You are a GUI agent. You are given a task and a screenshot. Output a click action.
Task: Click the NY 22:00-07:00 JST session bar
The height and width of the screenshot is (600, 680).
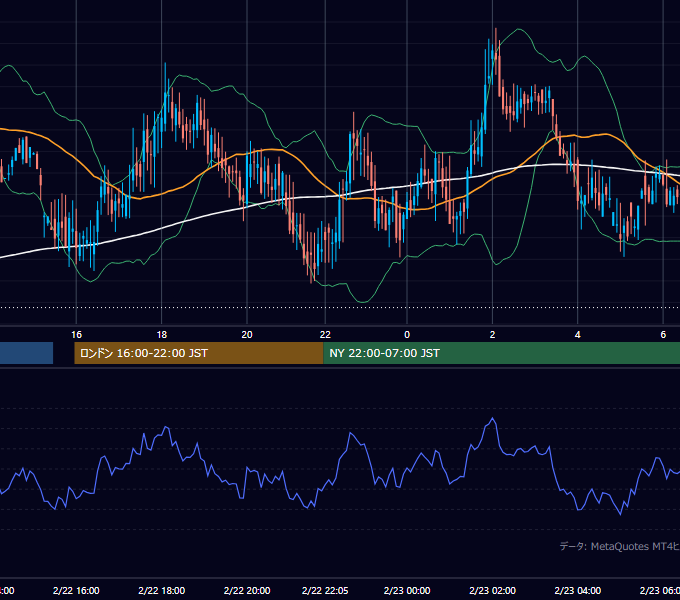(x=501, y=353)
